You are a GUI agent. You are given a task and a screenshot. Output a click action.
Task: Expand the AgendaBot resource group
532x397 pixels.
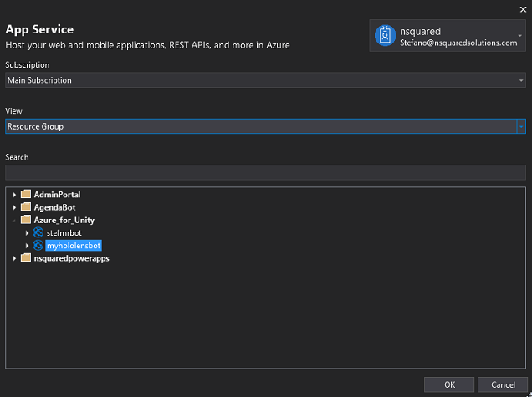pyautogui.click(x=14, y=207)
